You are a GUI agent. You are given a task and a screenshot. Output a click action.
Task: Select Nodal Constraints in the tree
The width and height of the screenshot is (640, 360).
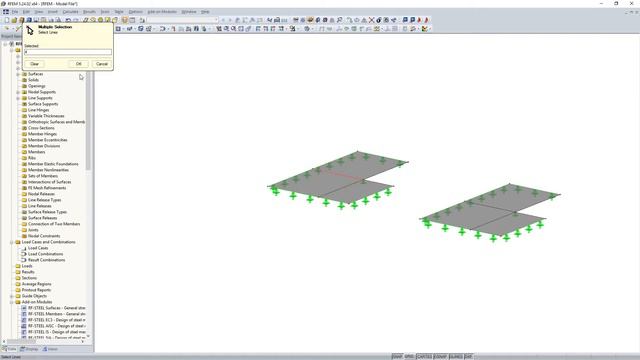44,236
